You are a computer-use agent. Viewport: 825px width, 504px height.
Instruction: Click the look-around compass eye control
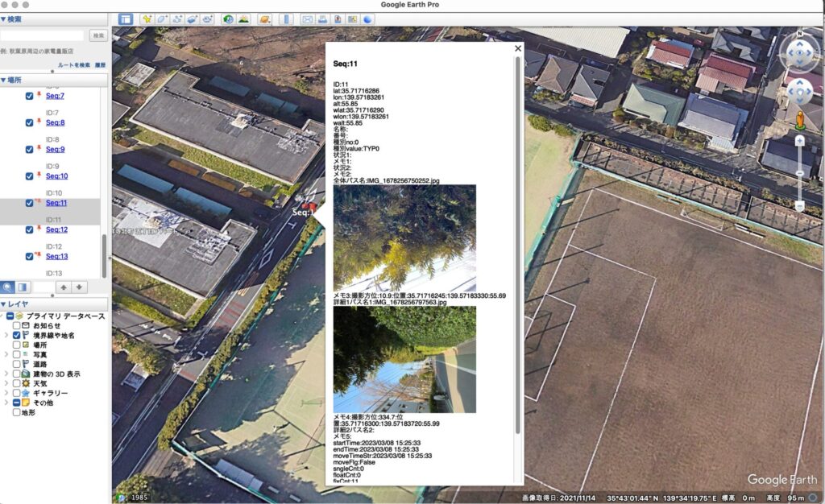[x=800, y=52]
